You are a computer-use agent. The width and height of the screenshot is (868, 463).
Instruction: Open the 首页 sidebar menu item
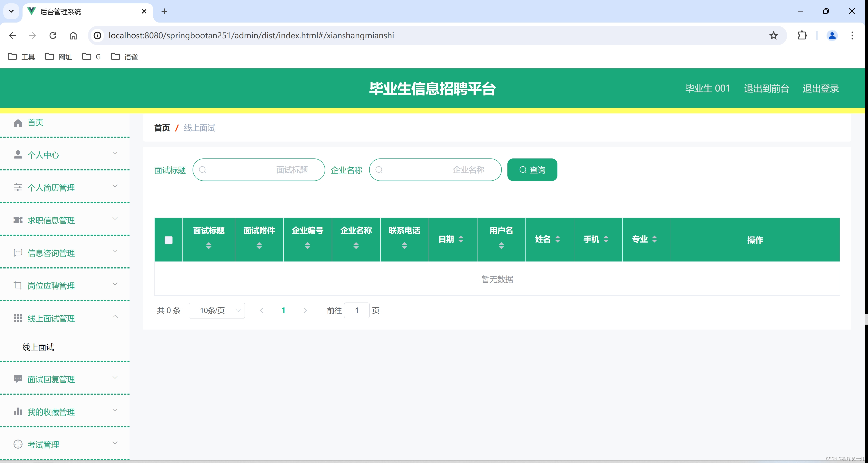pos(35,122)
